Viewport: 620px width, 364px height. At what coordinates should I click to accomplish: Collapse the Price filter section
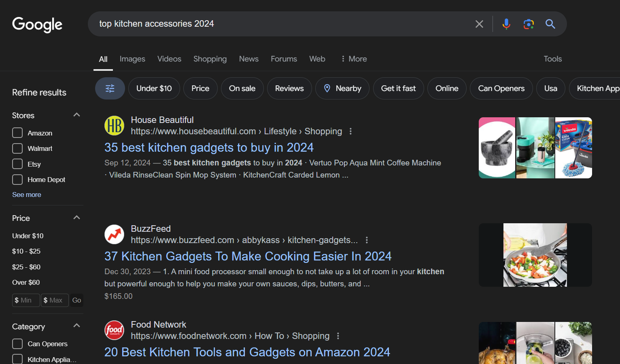click(76, 218)
